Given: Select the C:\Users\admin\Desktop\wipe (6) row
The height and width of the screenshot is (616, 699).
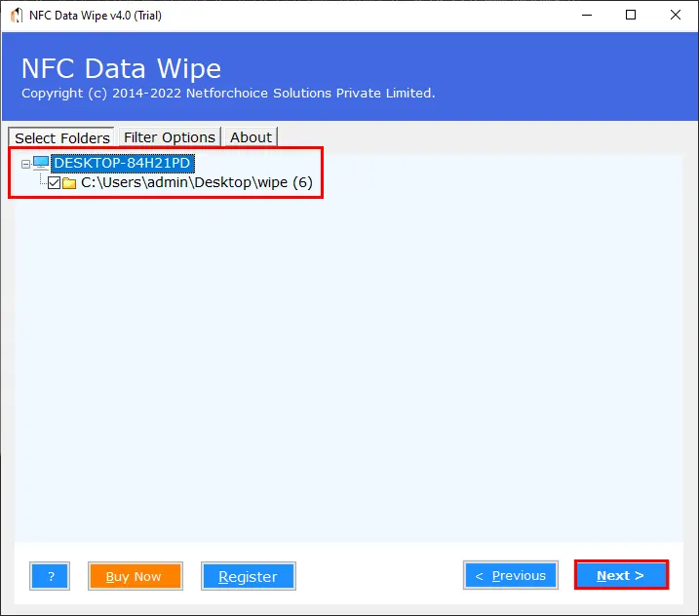Looking at the screenshot, I should pyautogui.click(x=197, y=182).
